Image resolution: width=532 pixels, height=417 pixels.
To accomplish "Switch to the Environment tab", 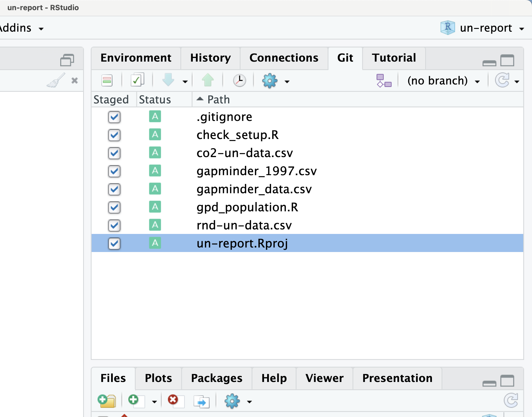I will [x=136, y=58].
